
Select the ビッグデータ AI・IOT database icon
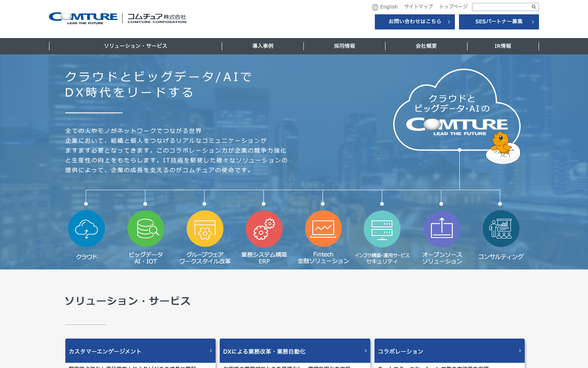pyautogui.click(x=146, y=229)
